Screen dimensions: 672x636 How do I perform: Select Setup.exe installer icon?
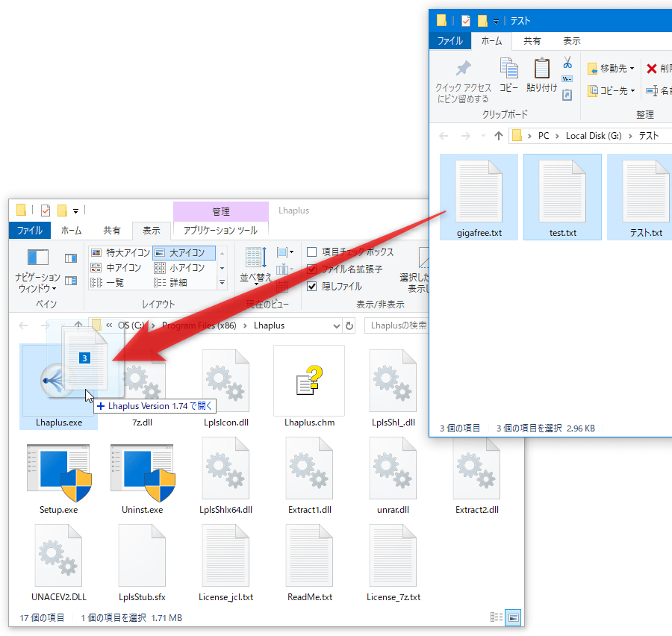[59, 473]
